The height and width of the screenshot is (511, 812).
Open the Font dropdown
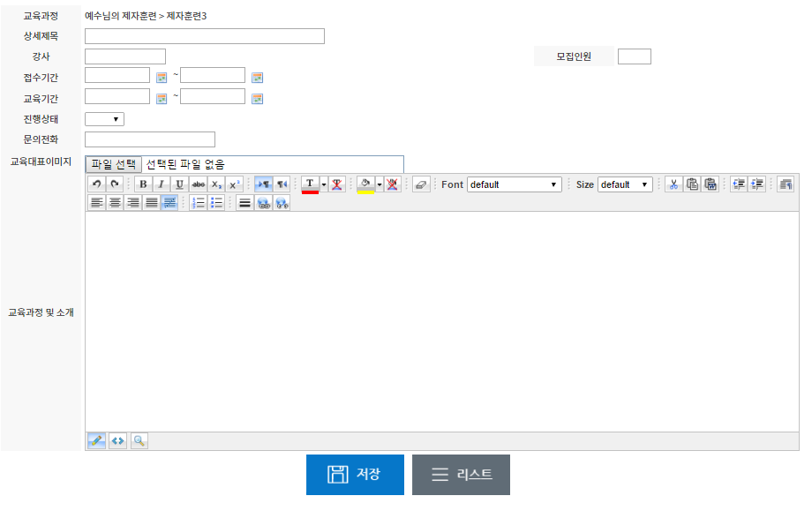click(515, 184)
